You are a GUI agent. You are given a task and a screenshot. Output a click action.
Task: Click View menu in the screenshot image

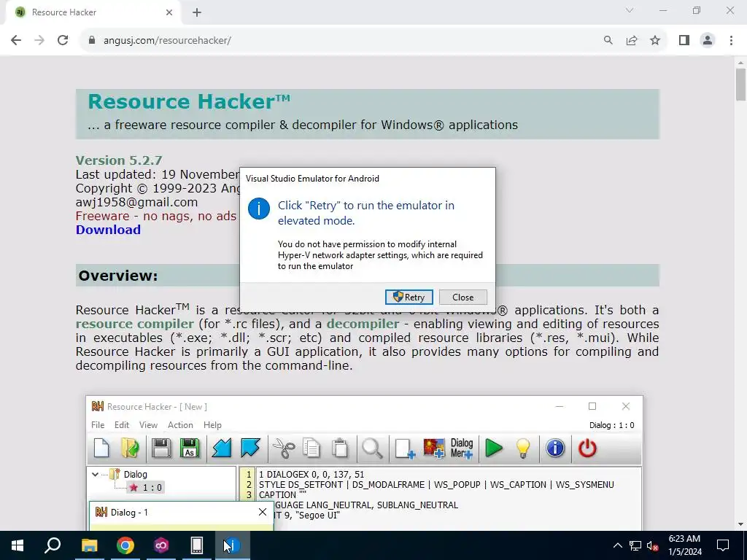click(x=148, y=425)
